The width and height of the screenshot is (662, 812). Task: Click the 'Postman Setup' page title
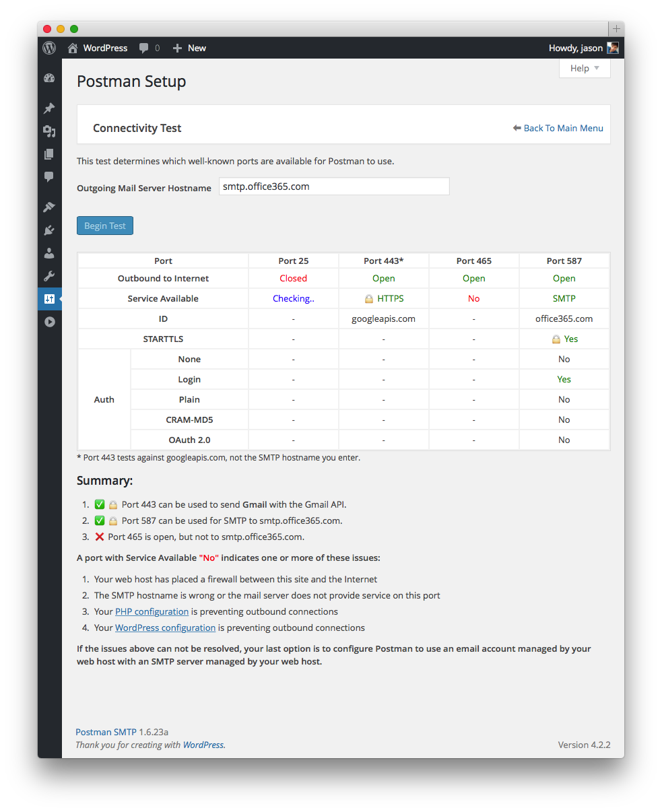pos(131,81)
